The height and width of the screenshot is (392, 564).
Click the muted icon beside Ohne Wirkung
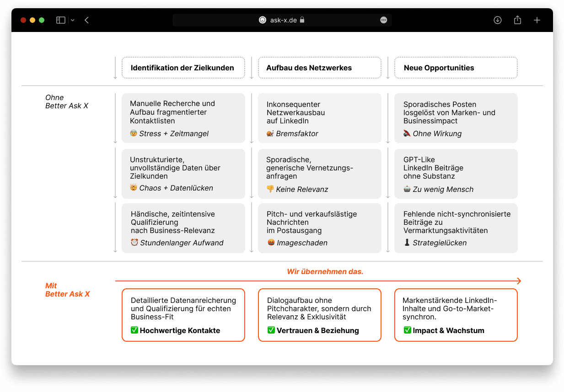407,133
